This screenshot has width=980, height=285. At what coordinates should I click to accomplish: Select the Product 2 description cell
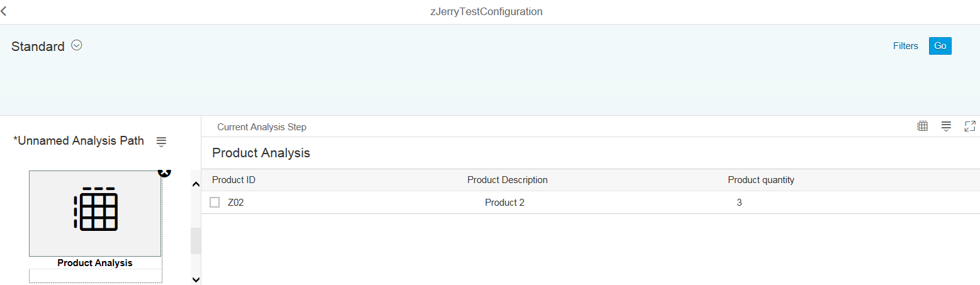504,203
